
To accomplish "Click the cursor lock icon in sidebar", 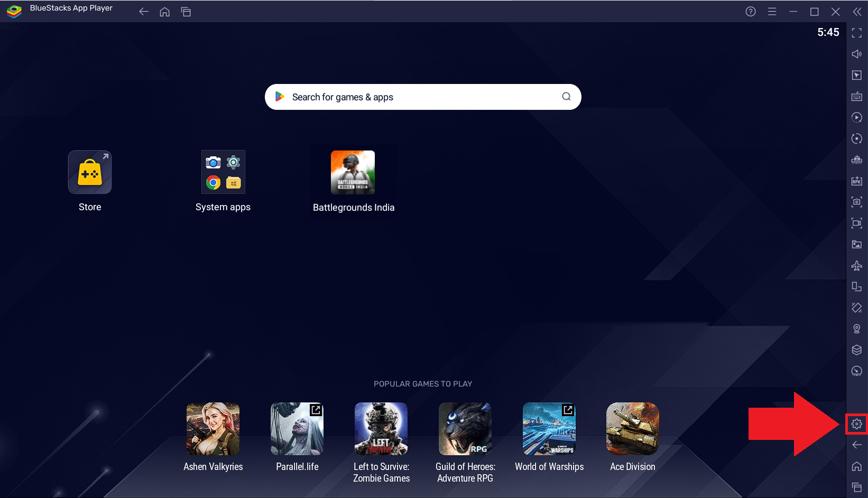I will point(857,75).
